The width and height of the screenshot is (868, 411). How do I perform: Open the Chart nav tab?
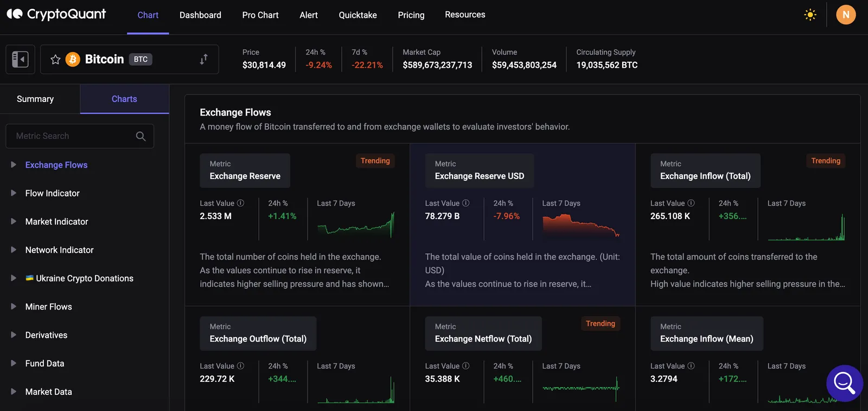(148, 15)
